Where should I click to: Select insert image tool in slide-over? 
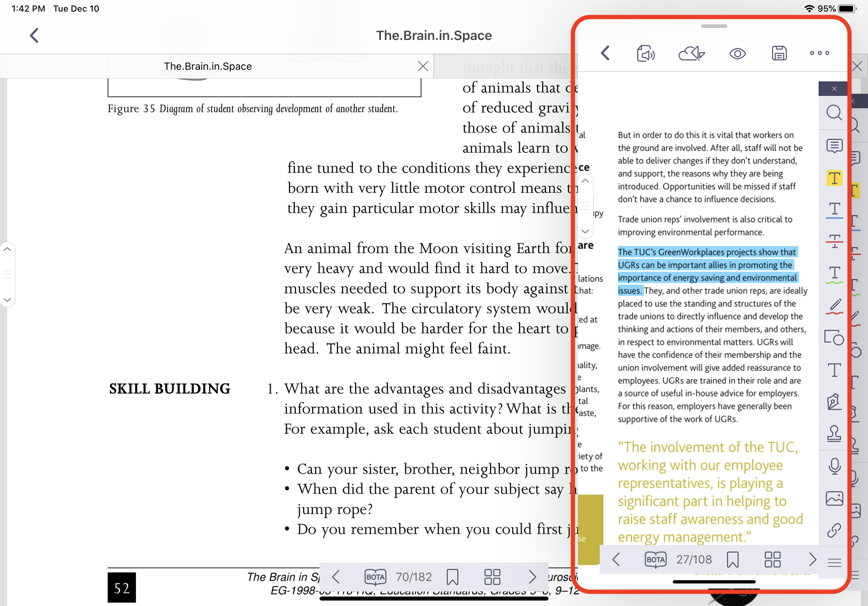834,499
